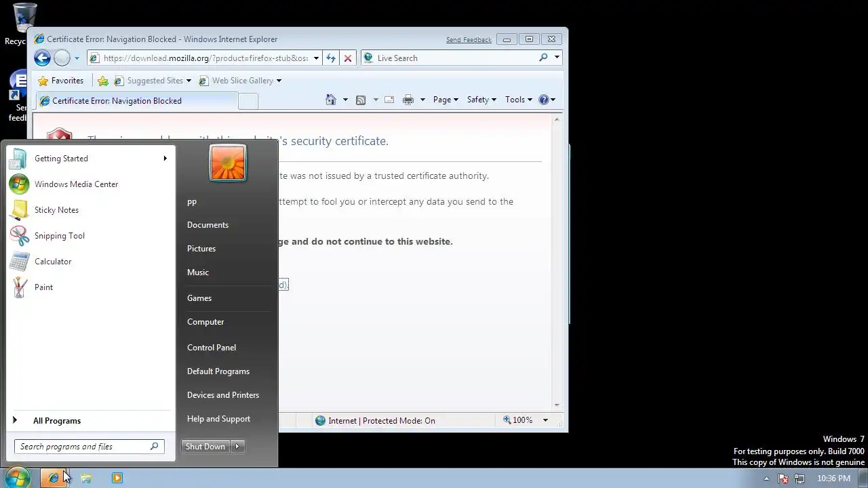Open Music library
This screenshot has width=868, height=488.
198,272
